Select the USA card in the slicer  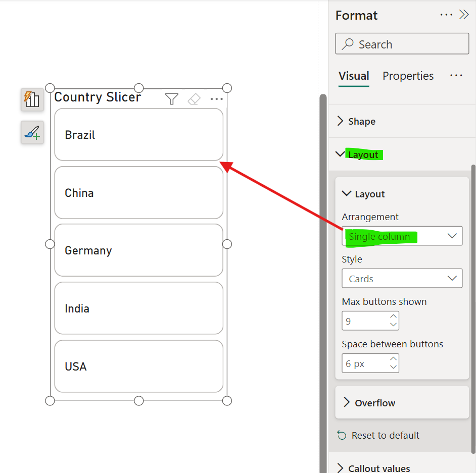point(138,366)
